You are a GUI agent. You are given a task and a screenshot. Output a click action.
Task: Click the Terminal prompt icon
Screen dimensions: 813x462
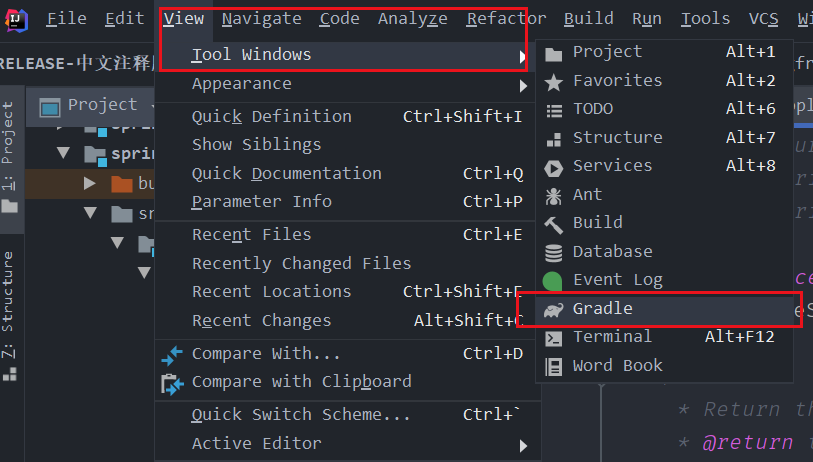point(553,338)
